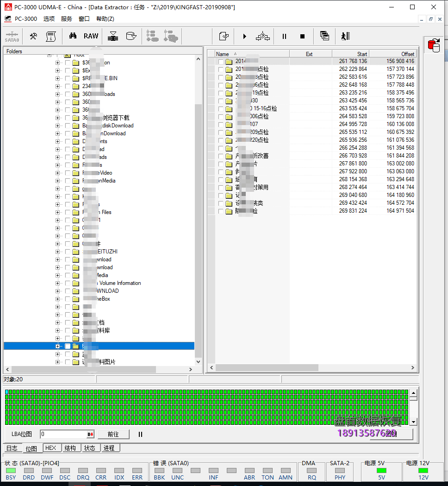Click the PHY SATA-2 indicator
The width and height of the screenshot is (448, 486).
340,471
